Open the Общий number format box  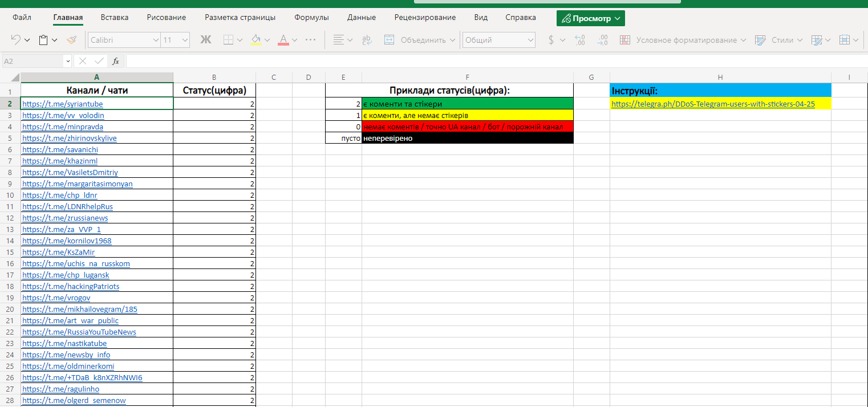(499, 40)
